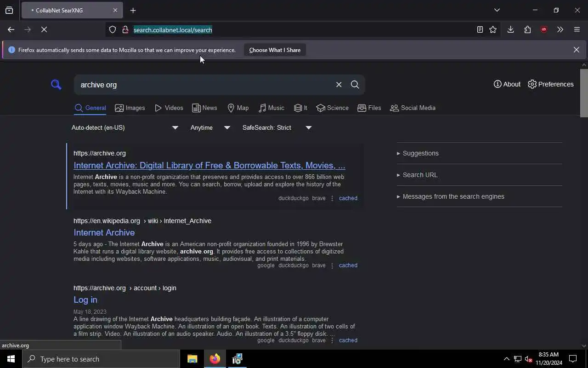Screen dimensions: 588x368
Task: Click the search query input field
Action: point(204,85)
